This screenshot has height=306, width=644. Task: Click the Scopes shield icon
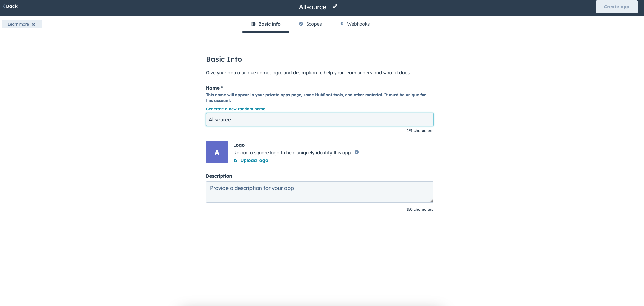301,24
